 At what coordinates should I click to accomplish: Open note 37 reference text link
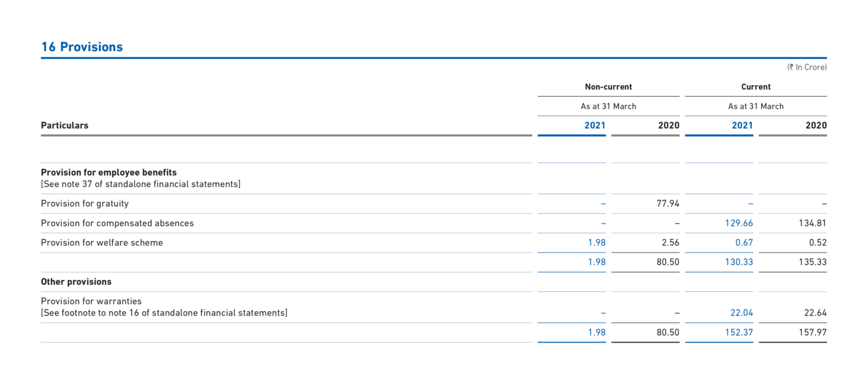(x=141, y=184)
